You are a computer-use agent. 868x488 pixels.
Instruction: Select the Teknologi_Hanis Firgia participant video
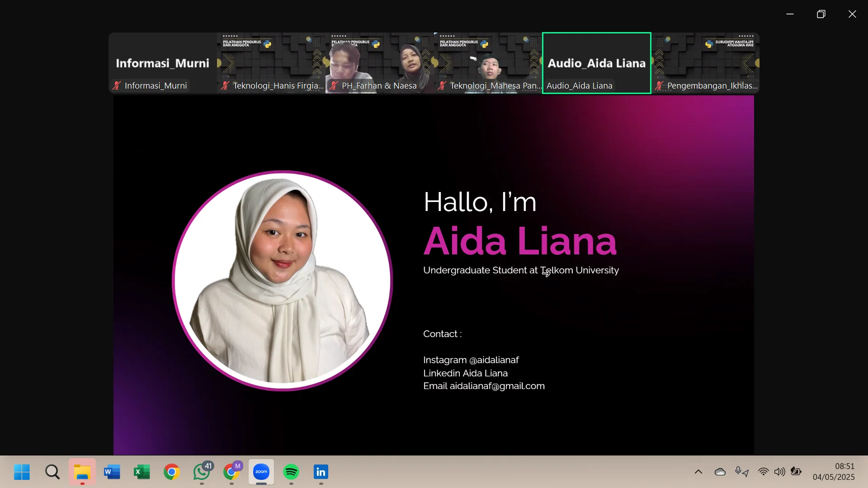pos(271,63)
